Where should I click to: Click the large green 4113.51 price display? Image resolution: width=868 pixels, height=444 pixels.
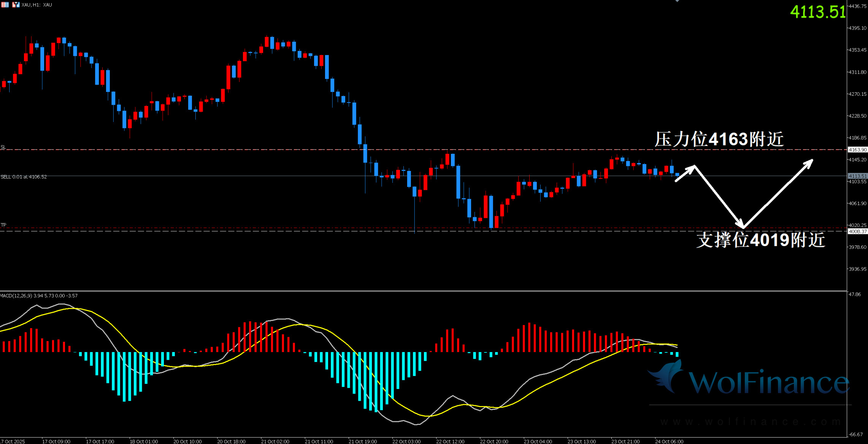point(817,12)
